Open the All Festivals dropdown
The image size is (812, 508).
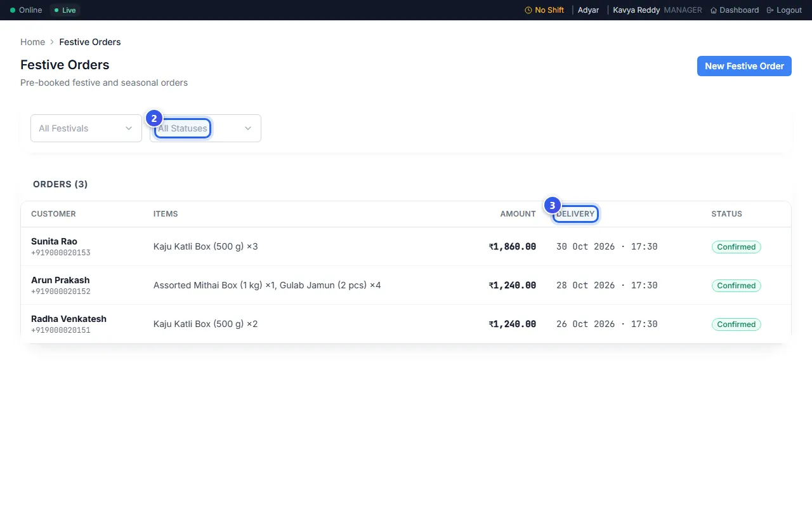[86, 128]
